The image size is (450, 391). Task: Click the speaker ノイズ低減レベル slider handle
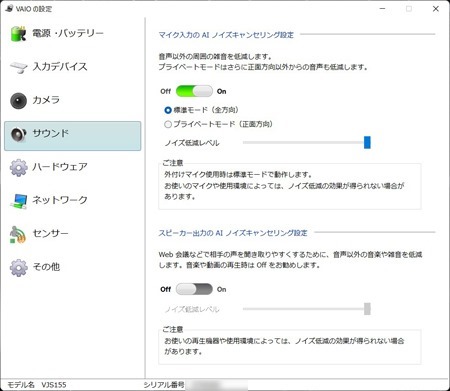point(367,309)
